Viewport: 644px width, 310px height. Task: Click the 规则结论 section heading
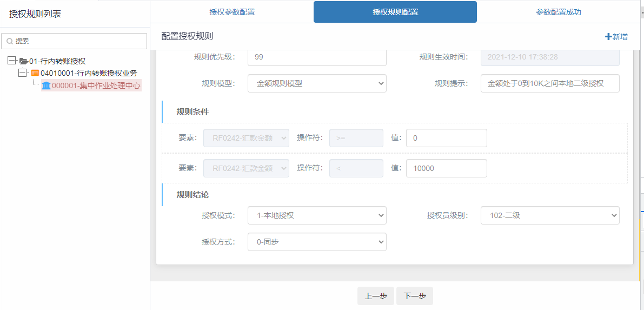192,194
